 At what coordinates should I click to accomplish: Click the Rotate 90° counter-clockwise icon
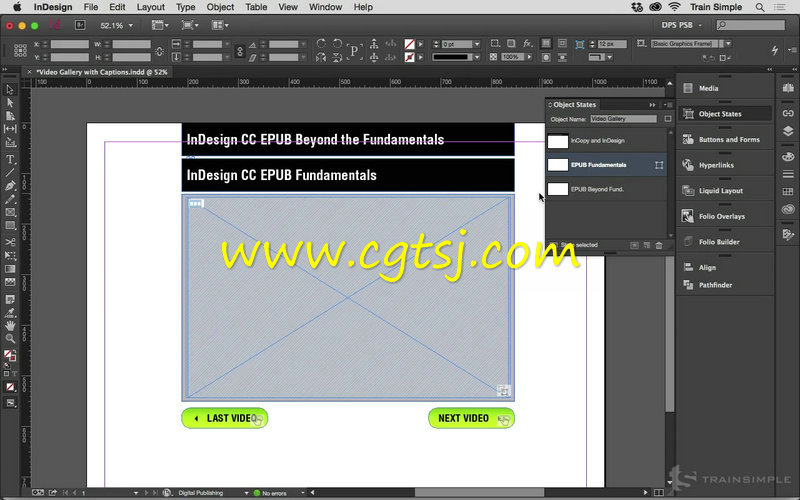[x=337, y=44]
